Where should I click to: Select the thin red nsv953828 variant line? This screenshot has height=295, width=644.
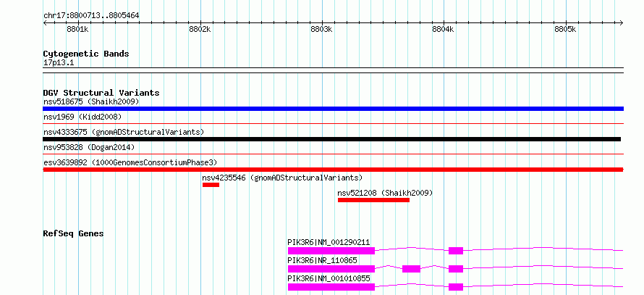point(333,154)
